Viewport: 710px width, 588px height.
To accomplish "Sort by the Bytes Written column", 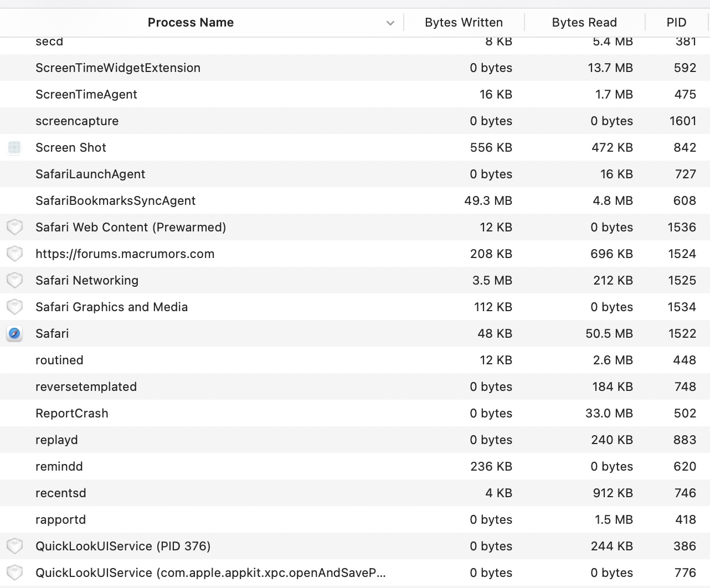I will tap(464, 23).
